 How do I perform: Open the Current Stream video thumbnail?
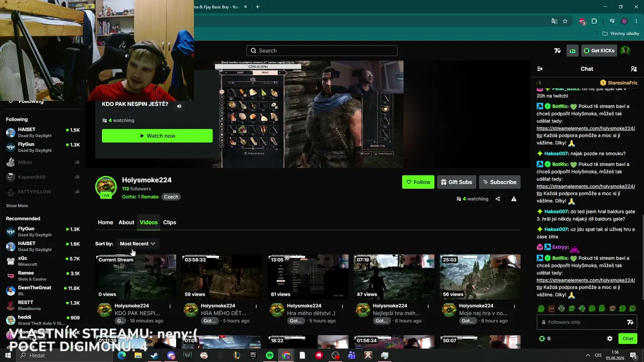(136, 277)
